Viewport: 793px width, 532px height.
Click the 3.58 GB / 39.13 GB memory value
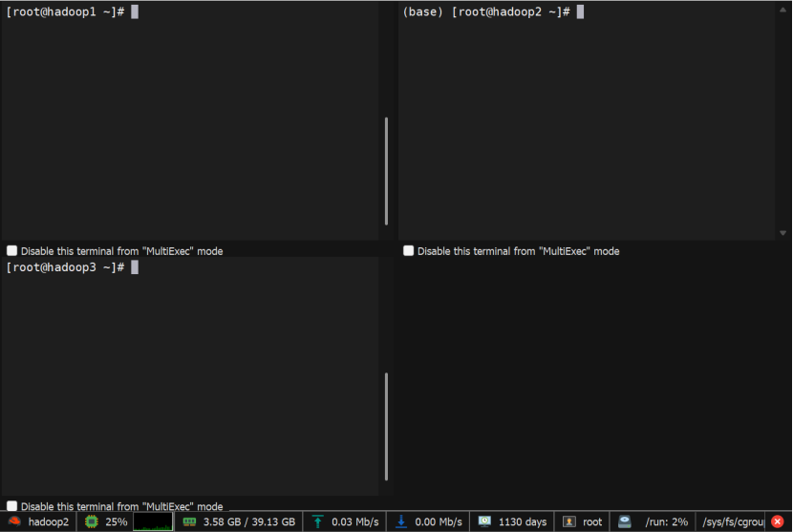pyautogui.click(x=249, y=521)
